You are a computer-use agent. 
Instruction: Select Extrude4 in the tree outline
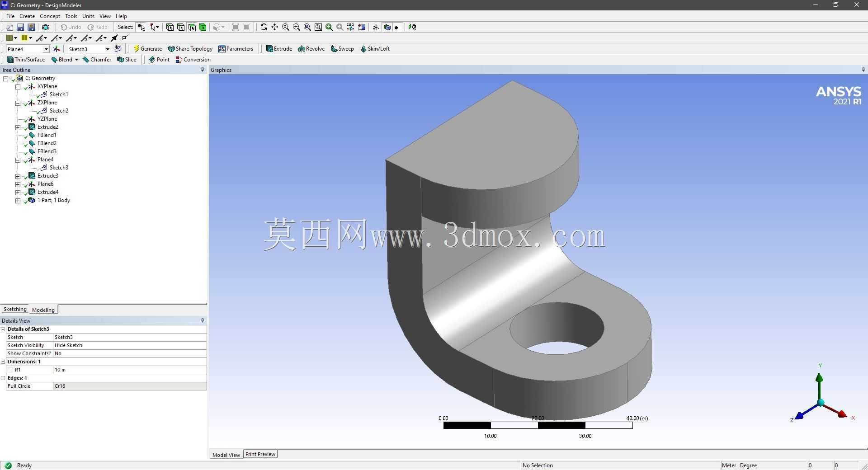[x=48, y=192]
